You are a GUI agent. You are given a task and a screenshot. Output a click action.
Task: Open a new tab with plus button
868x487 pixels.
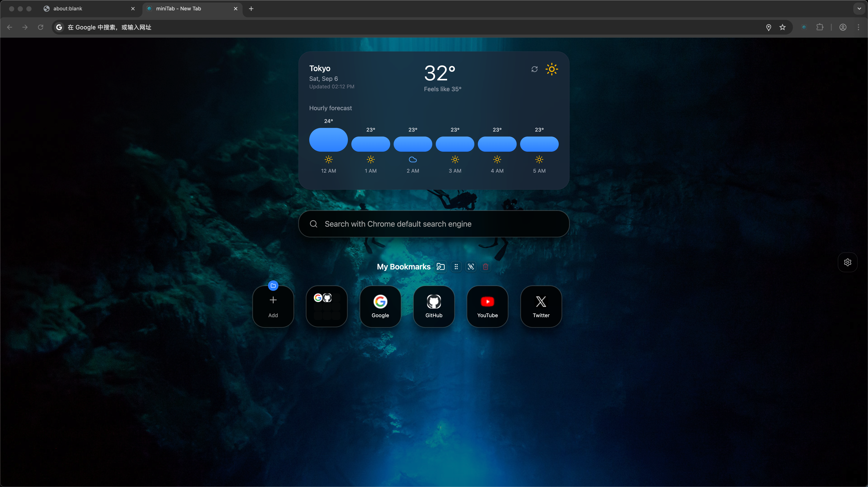click(x=251, y=9)
